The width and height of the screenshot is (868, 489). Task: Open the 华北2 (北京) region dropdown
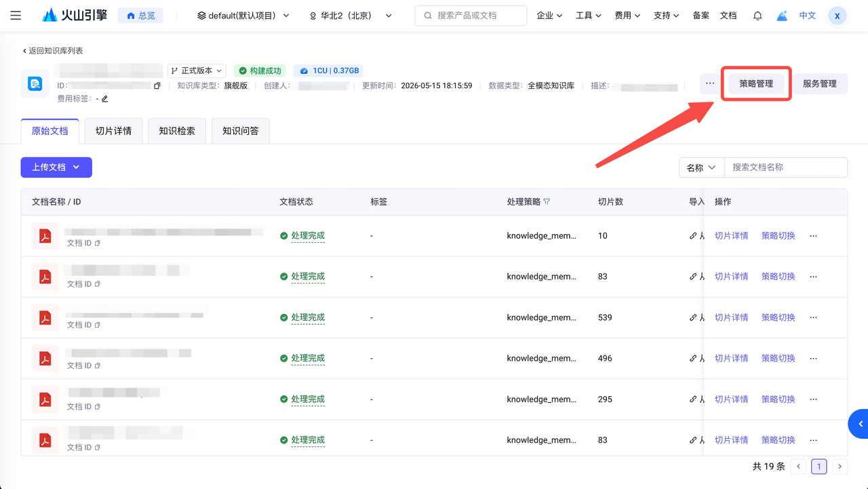[351, 16]
